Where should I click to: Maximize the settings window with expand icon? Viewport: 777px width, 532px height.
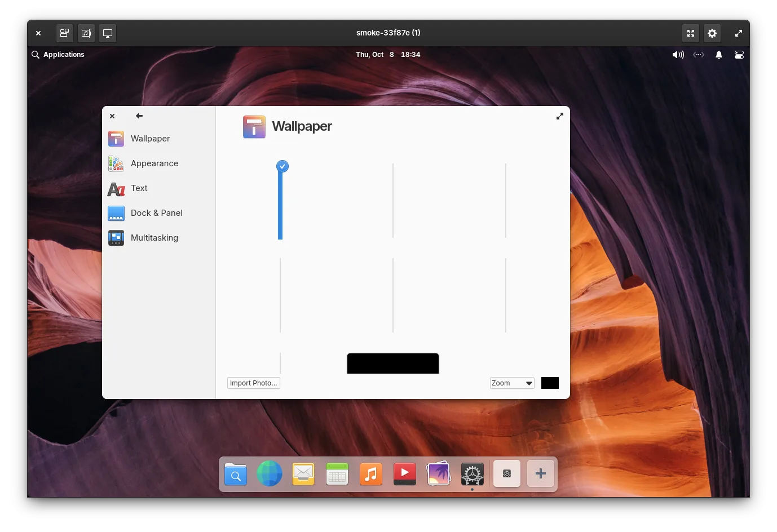560,116
